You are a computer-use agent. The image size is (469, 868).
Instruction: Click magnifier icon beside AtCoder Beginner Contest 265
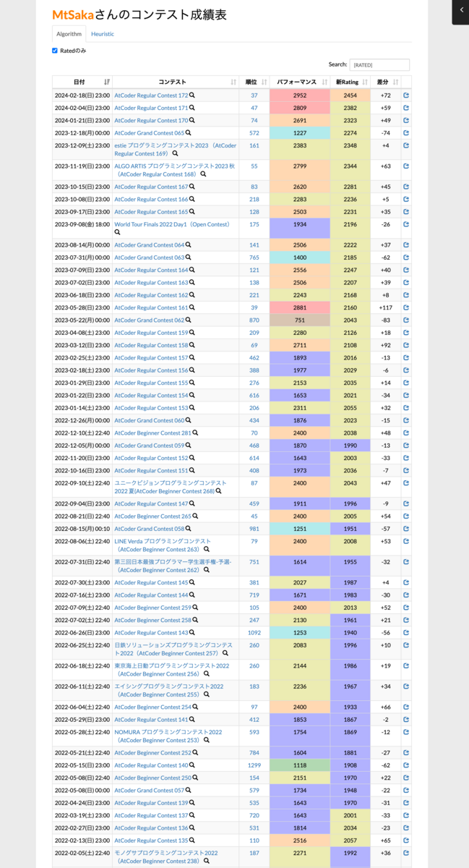click(195, 516)
